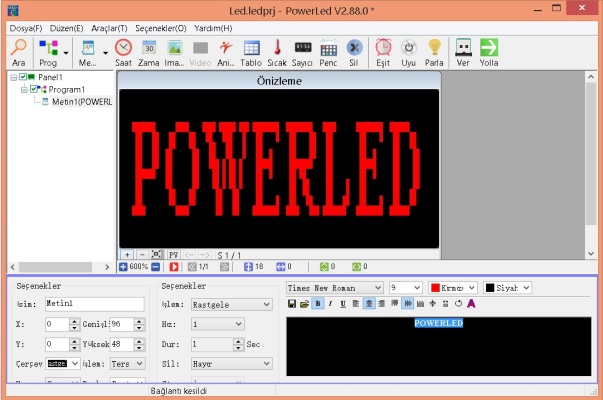Insert an image with the Ima.. icon
Viewport: 603px width, 400px height.
[174, 53]
